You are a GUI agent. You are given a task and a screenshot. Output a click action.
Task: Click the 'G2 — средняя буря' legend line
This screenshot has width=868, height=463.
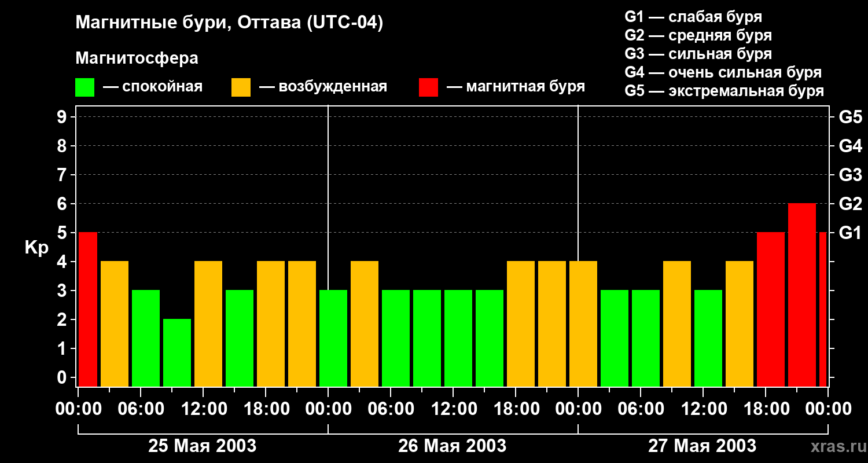[x=698, y=35]
